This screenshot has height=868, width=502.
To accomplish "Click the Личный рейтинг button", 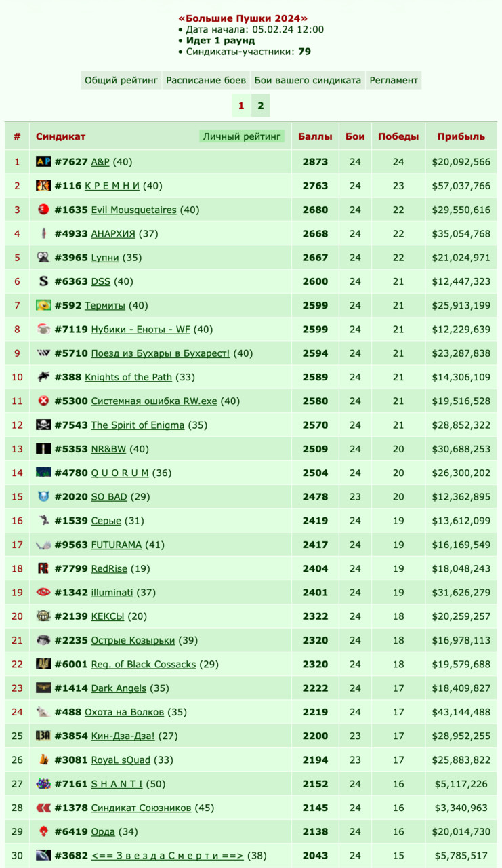I will point(242,136).
